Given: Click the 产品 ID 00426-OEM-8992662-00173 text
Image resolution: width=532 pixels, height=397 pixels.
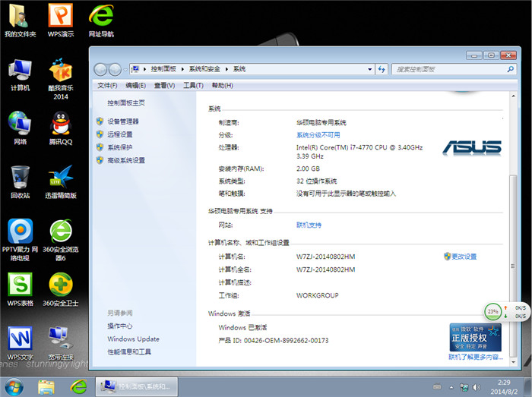Looking at the screenshot, I should click(x=274, y=340).
